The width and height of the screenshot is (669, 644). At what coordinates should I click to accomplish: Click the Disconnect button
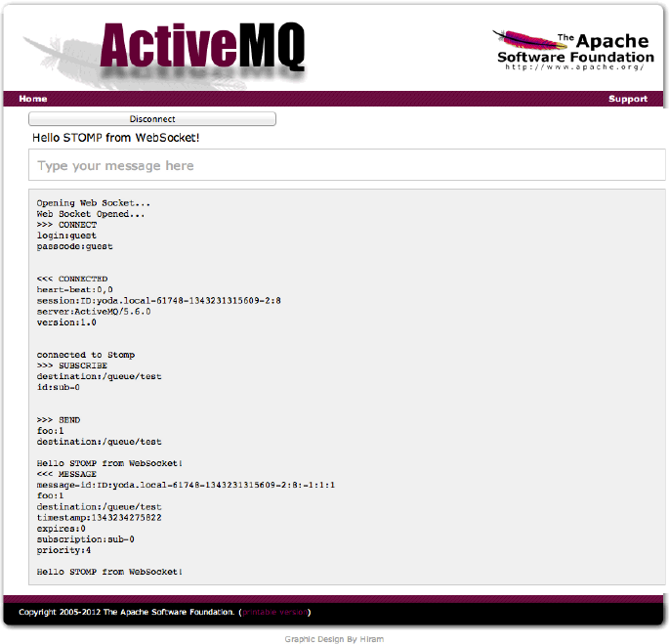click(152, 118)
